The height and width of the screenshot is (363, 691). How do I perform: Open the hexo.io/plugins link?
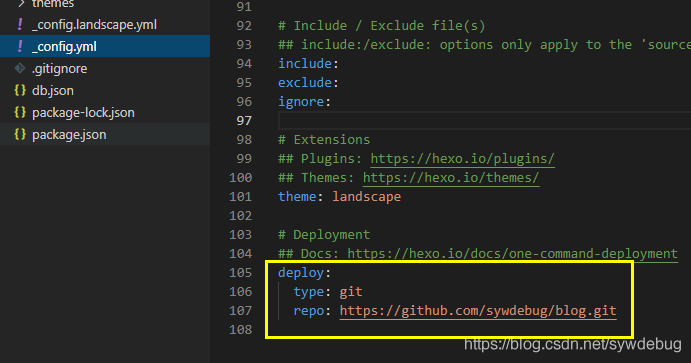pos(462,159)
